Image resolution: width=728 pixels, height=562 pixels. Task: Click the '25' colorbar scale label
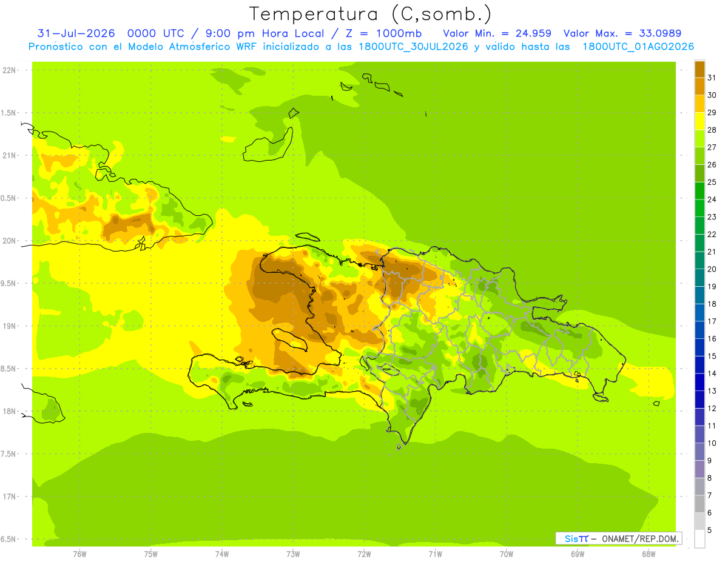[712, 182]
